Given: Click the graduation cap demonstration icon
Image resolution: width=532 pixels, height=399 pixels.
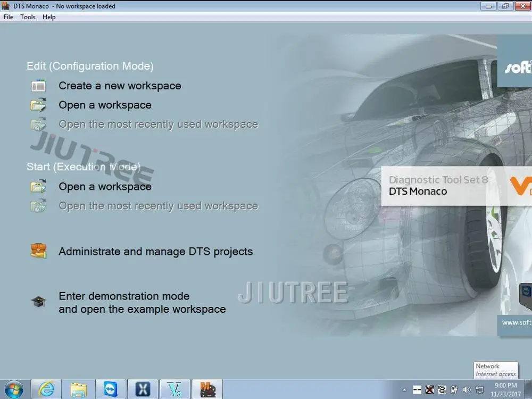Looking at the screenshot, I should pos(38,302).
